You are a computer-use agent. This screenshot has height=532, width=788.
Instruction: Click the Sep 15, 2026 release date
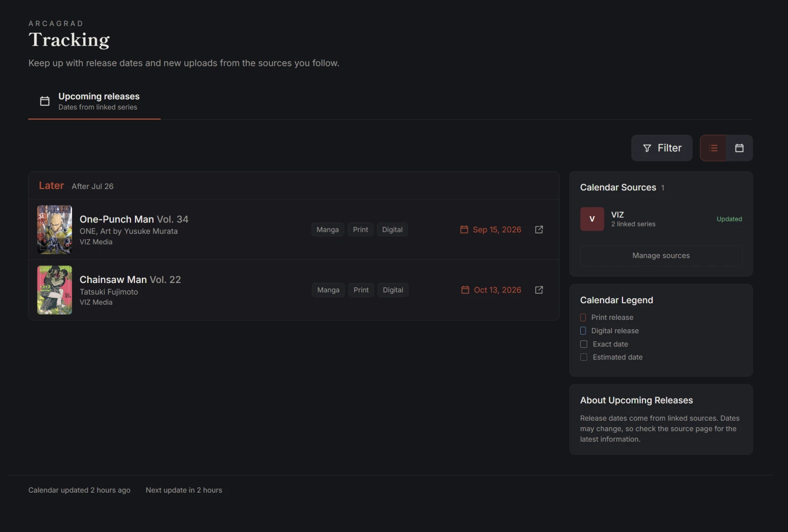pyautogui.click(x=497, y=230)
